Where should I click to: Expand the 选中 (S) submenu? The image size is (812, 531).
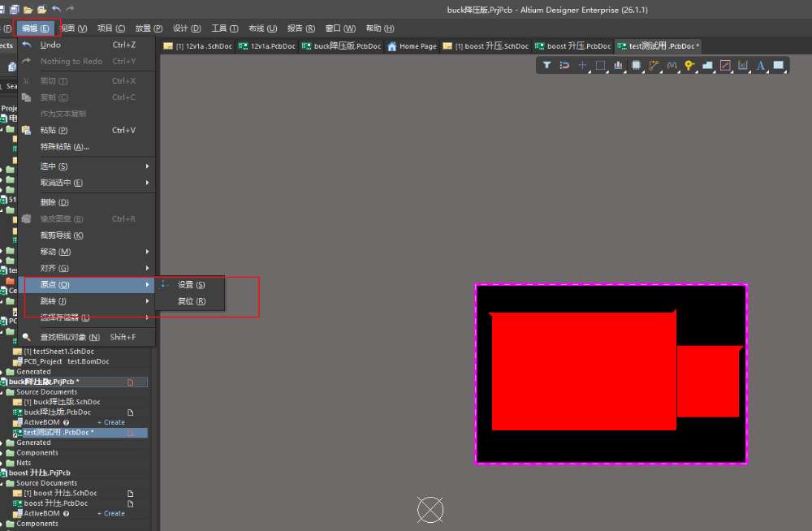point(87,166)
